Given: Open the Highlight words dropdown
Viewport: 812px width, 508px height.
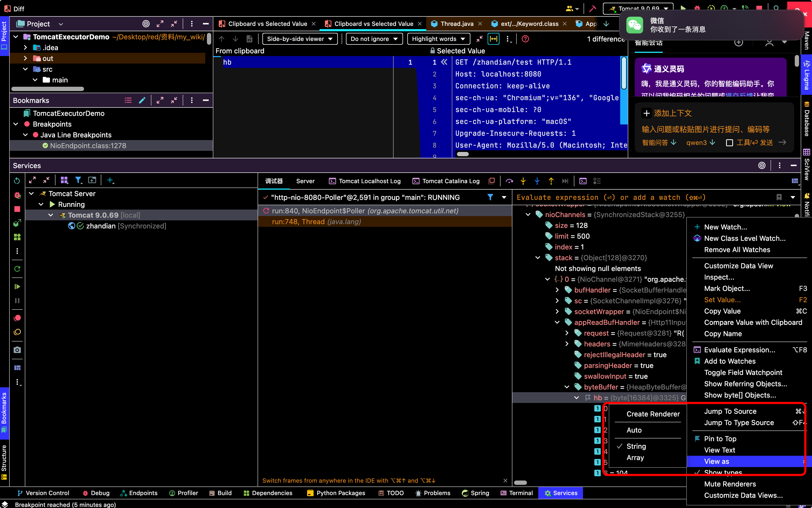Looking at the screenshot, I should (x=438, y=39).
